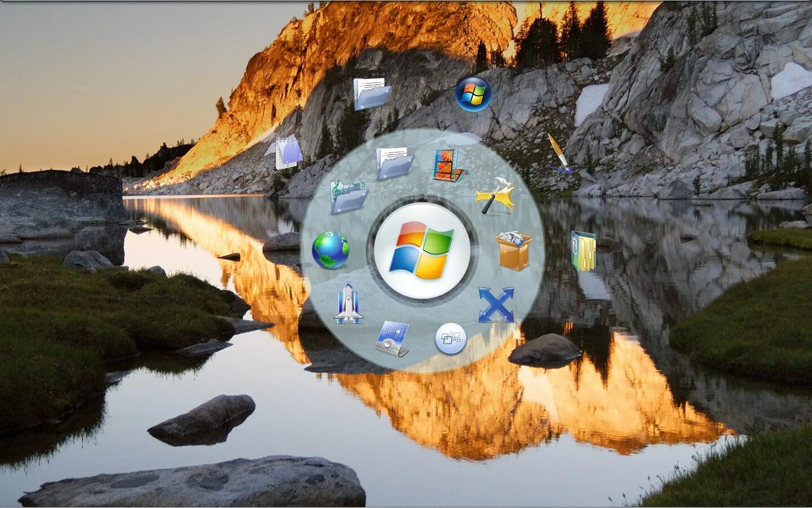
Task: Click the round window switcher icon
Action: [x=451, y=339]
